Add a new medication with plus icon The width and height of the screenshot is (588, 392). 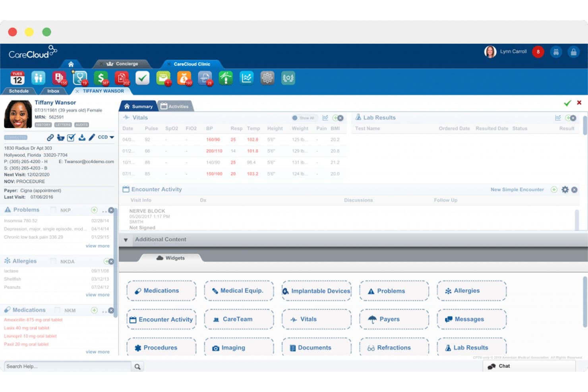point(94,310)
